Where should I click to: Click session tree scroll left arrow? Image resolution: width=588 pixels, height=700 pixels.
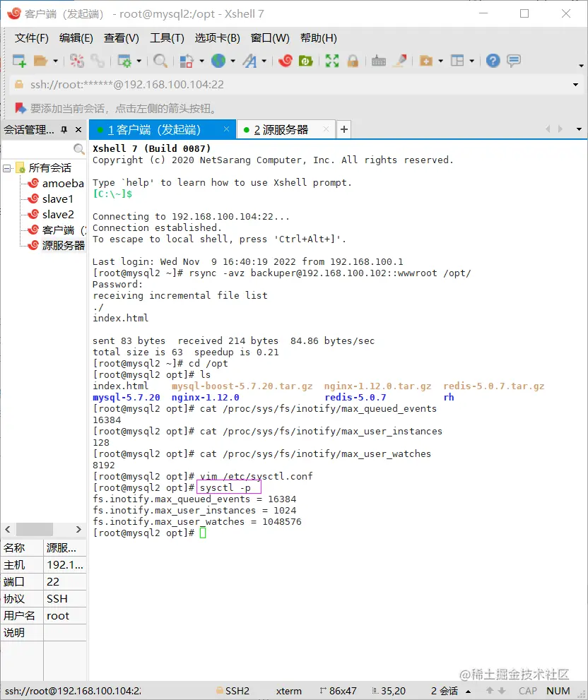(8, 530)
